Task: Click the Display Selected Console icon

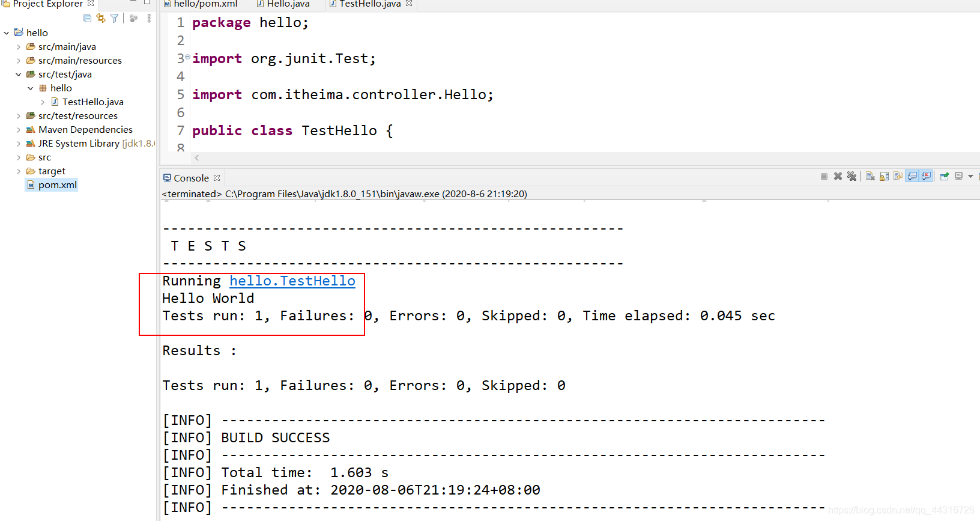Action: tap(959, 176)
